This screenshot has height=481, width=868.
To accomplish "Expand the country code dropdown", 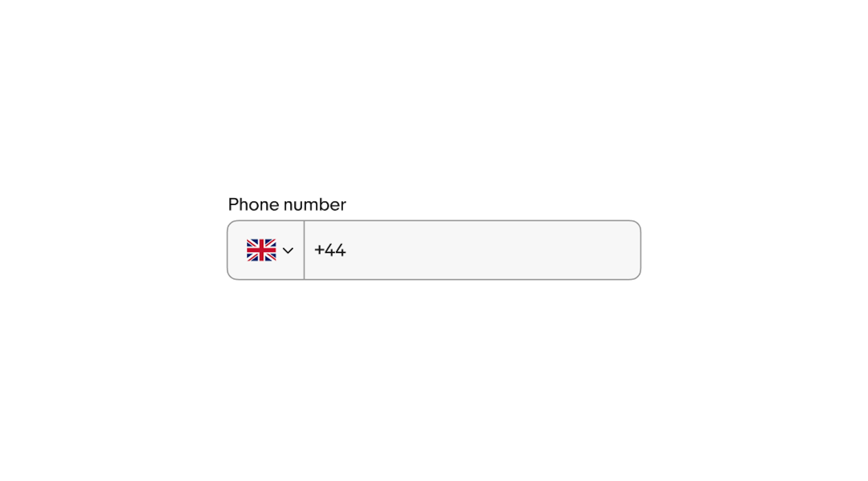I will click(268, 250).
